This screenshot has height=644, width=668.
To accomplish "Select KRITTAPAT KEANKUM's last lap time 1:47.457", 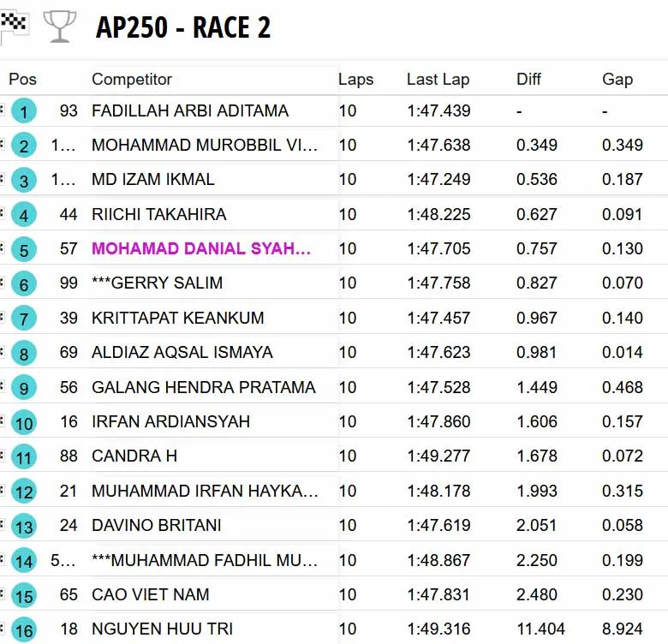I will point(438,319).
